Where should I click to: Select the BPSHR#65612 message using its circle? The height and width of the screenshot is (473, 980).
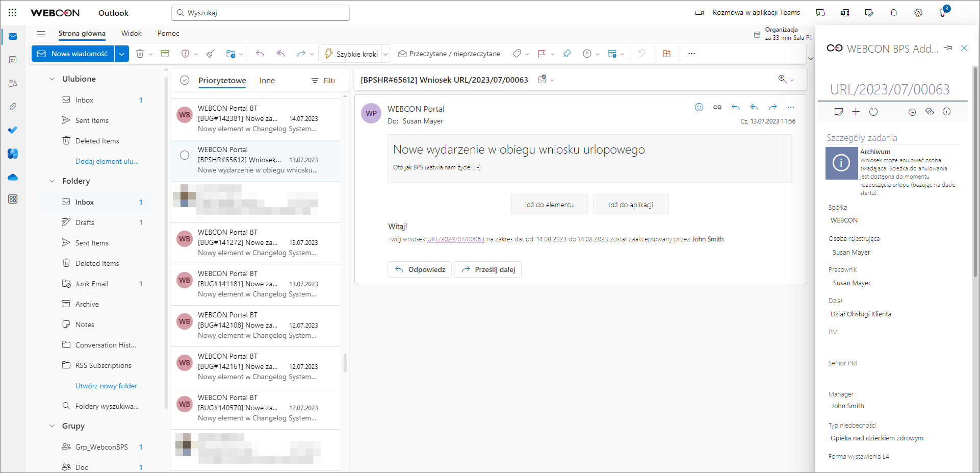(185, 155)
